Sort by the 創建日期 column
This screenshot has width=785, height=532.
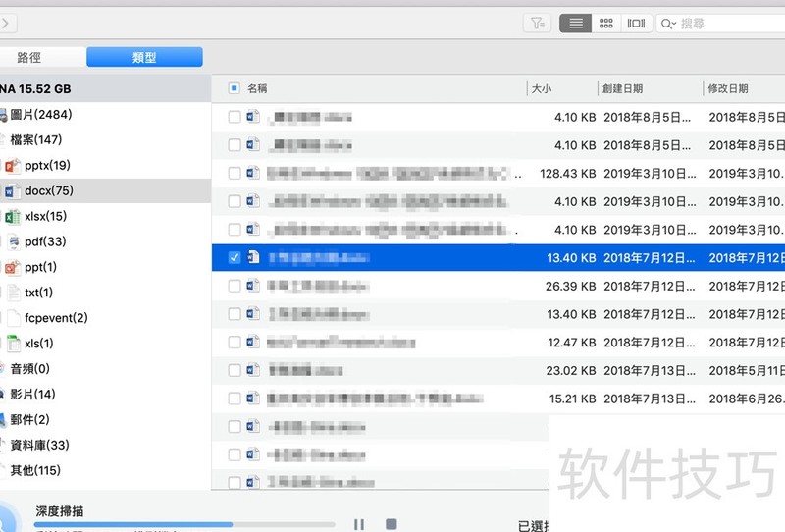[x=623, y=88]
